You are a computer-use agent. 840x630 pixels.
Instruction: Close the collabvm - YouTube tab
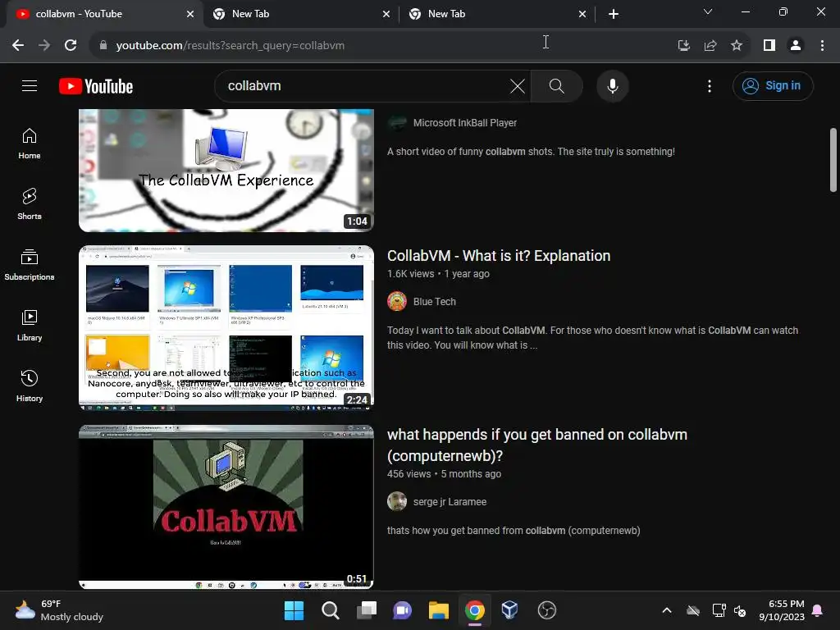click(190, 14)
